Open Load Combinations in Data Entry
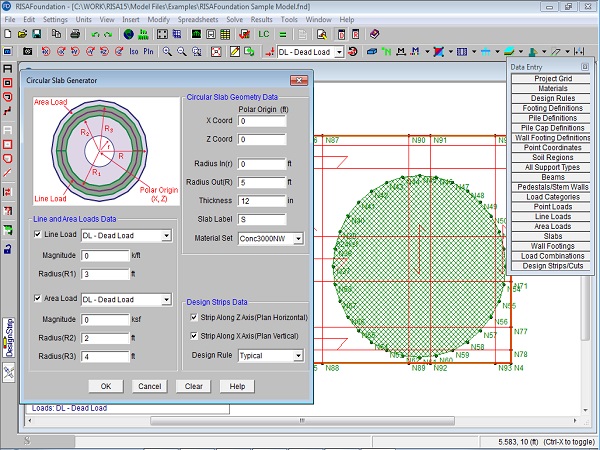 (x=551, y=256)
